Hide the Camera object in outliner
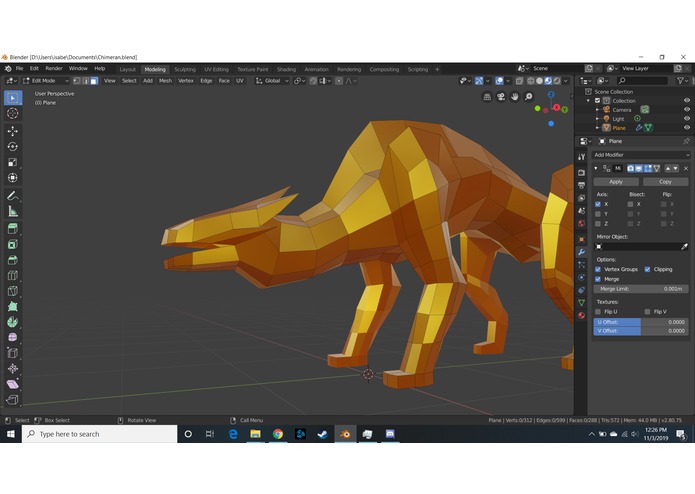 click(x=687, y=109)
